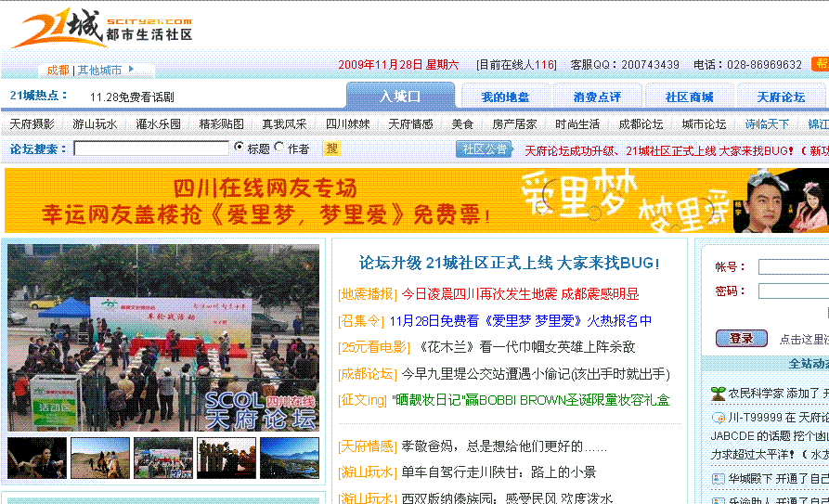Read 今日凌晨四川再次发生地震 article

click(520, 294)
